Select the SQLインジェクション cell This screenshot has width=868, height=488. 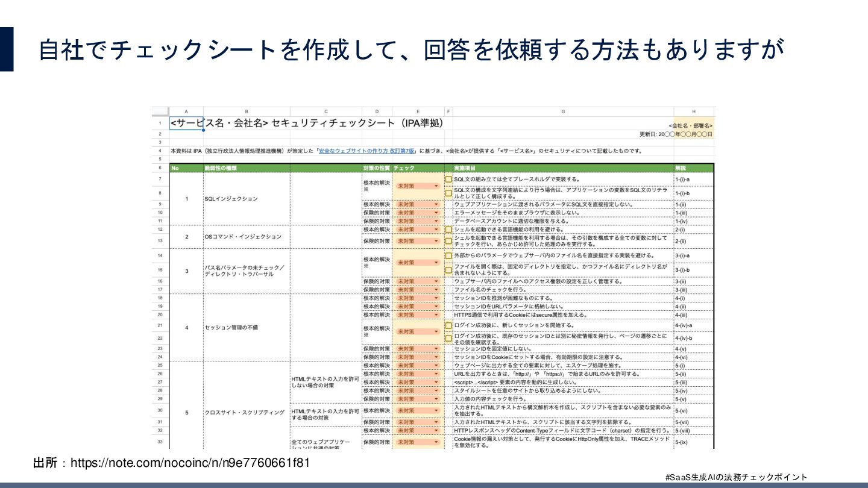point(246,199)
